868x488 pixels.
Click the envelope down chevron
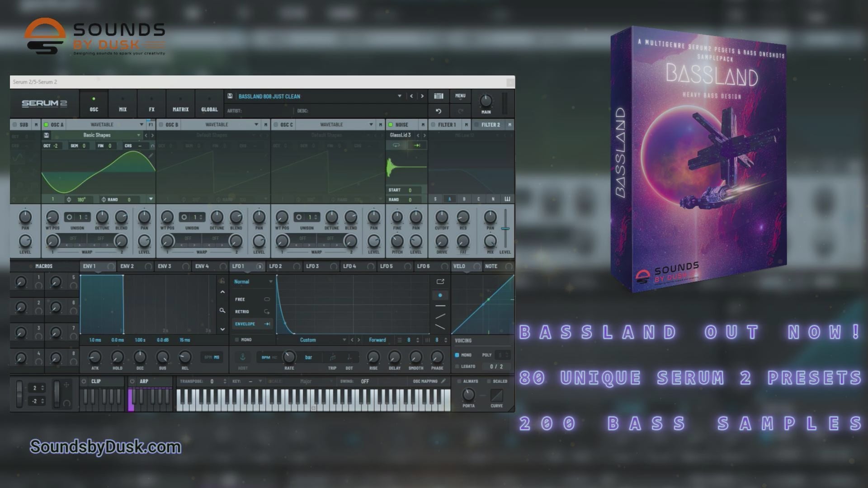[x=222, y=329]
